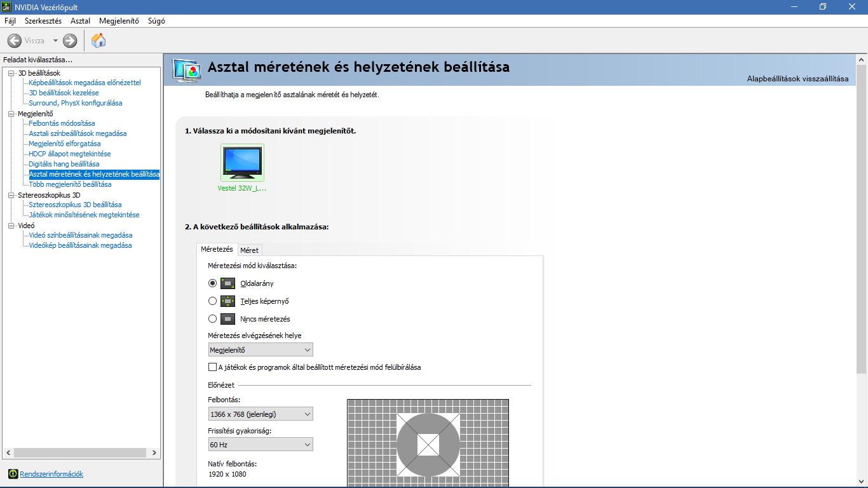Open Megjelenítő elforgatása
Screen dimensions: 868x488
pyautogui.click(x=65, y=144)
